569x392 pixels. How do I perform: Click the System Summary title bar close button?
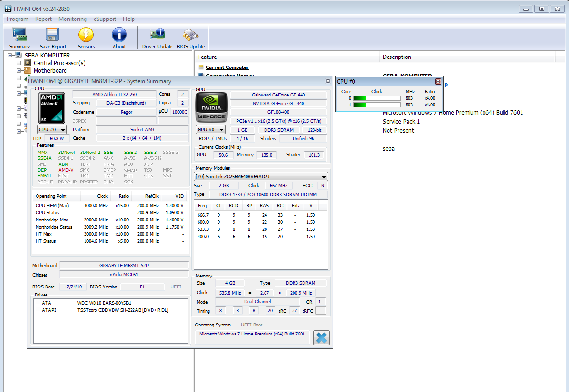tap(328, 81)
